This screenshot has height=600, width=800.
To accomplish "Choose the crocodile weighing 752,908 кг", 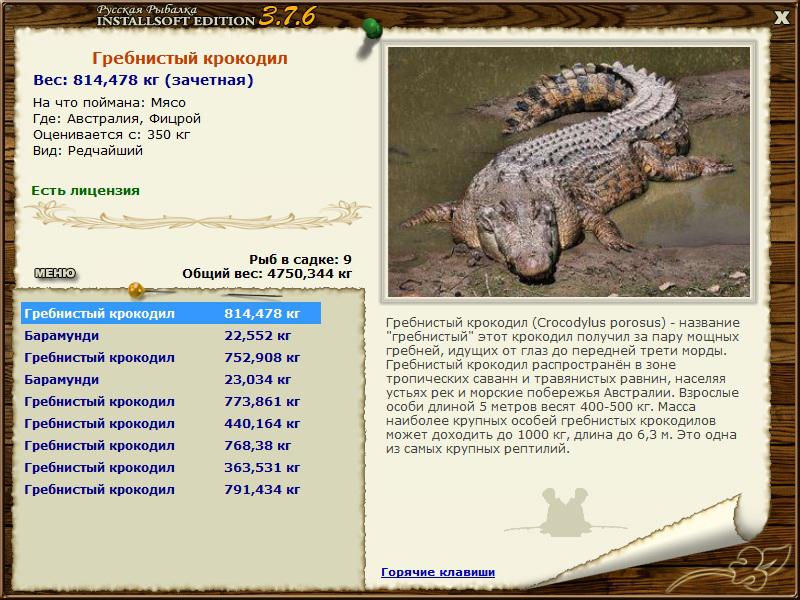I will point(171,358).
